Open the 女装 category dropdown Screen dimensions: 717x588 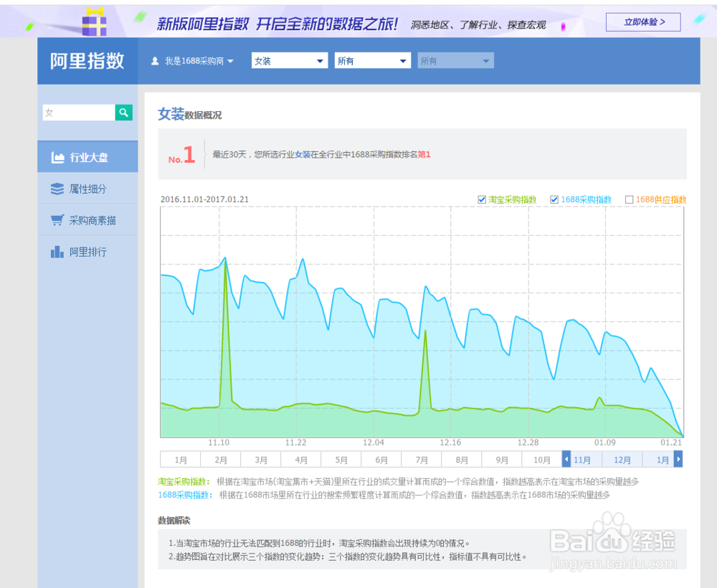[x=290, y=61]
